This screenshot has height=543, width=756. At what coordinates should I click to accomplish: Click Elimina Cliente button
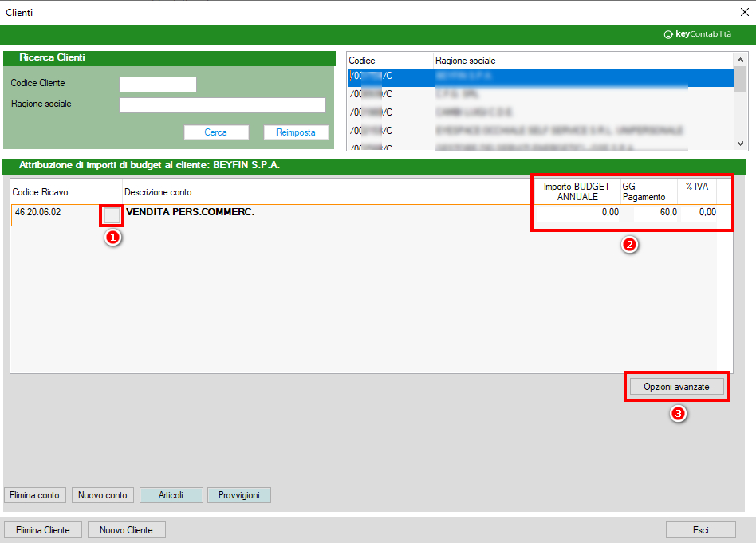[x=43, y=530]
